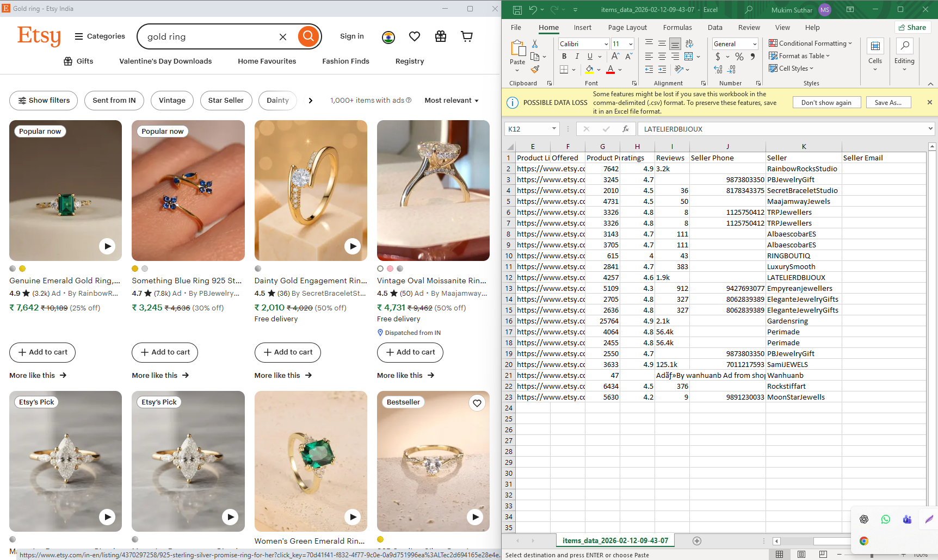Open the Page Layout ribbon tab
Screen dimensions: 938x560
627,28
